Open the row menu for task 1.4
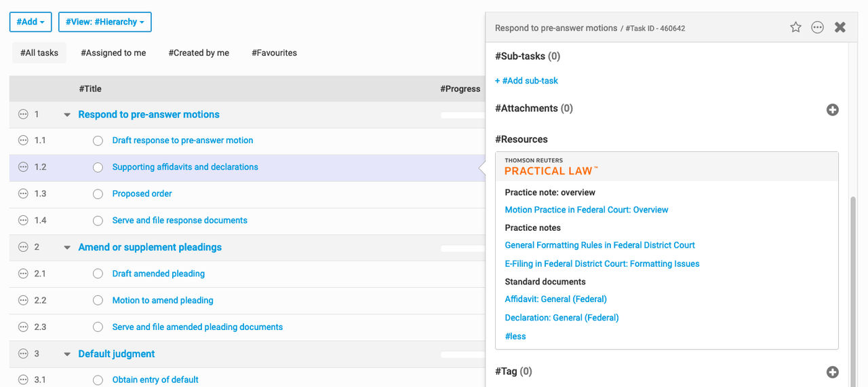Image resolution: width=868 pixels, height=387 pixels. (23, 221)
